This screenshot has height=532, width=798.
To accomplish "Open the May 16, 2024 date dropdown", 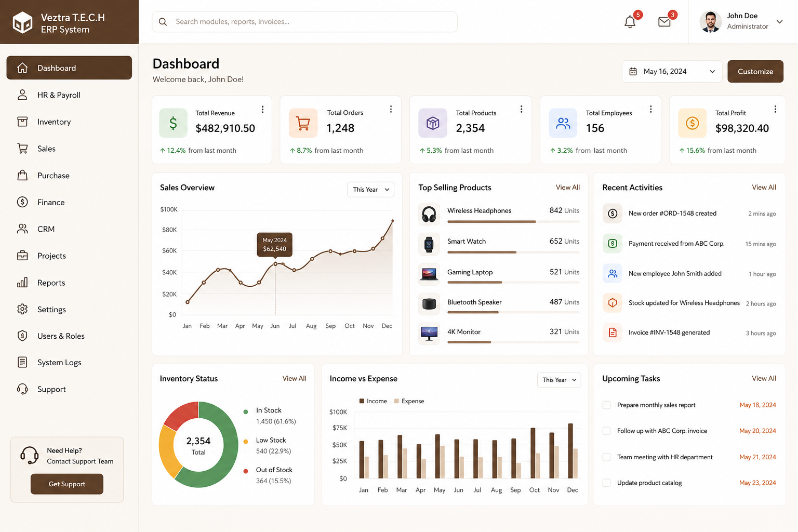I will tap(672, 72).
